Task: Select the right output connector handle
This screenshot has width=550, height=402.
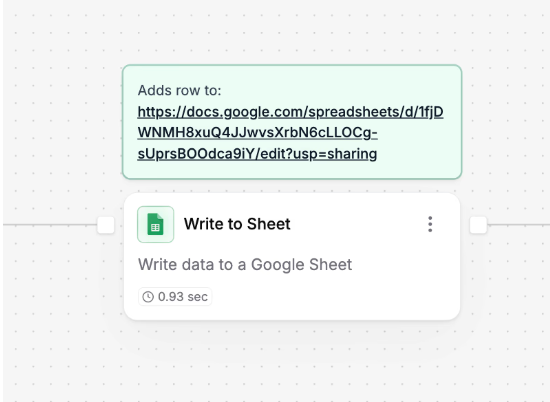Action: coord(478,225)
